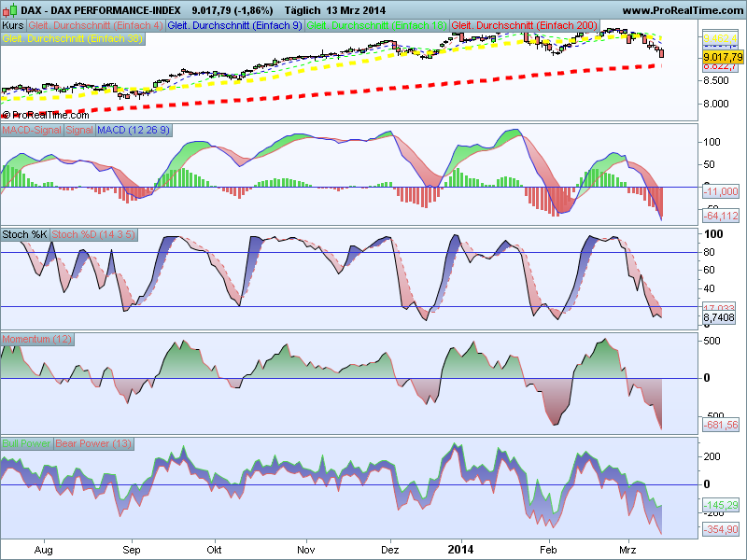Click the DAX PERFORMANCE-INDEX title text
Image resolution: width=747 pixels, height=560 pixels.
pyautogui.click(x=101, y=10)
